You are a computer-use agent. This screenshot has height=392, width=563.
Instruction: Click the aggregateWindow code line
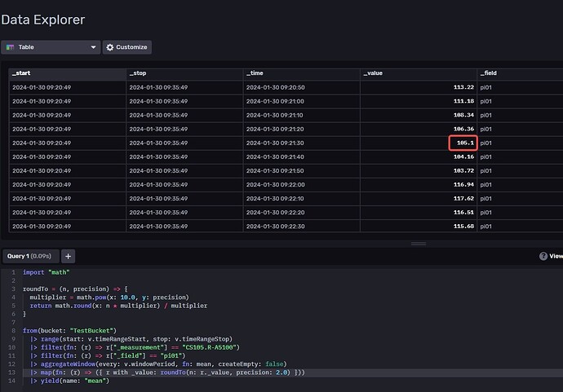(x=159, y=364)
